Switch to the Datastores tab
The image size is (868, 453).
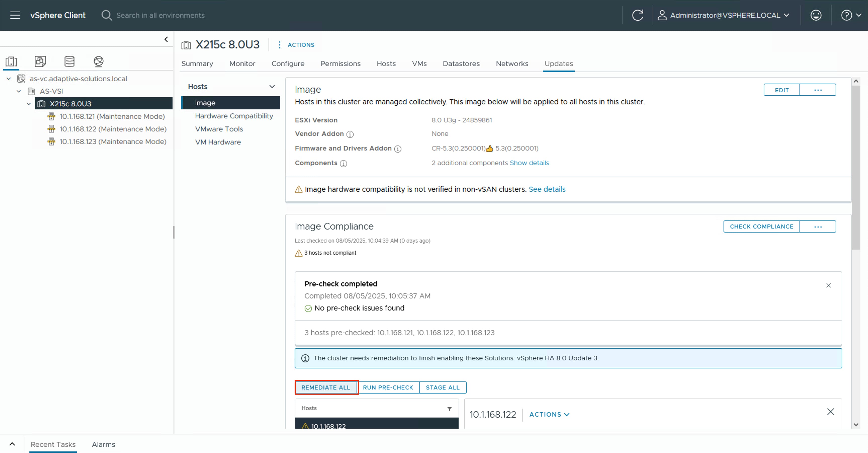(461, 63)
